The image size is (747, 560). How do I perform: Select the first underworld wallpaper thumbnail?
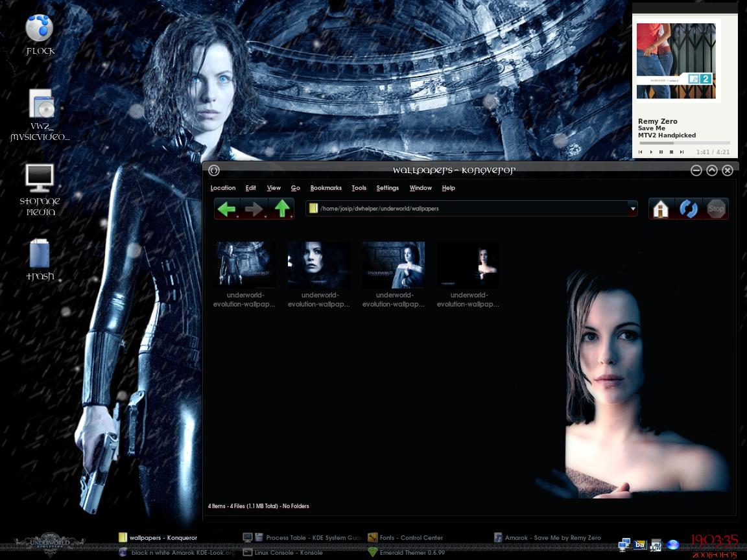tap(244, 264)
